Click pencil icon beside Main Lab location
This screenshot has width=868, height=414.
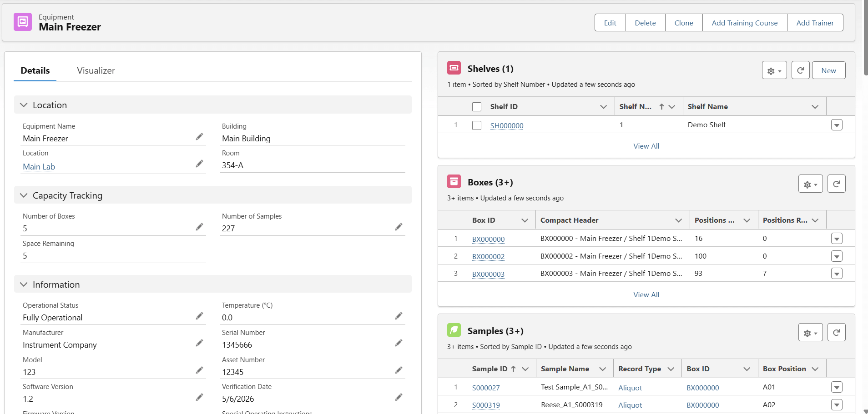199,164
